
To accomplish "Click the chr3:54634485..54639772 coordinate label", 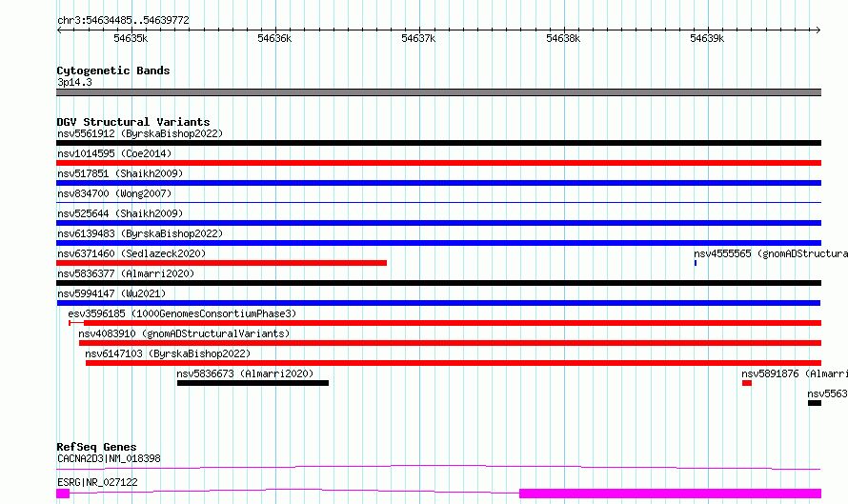I will click(123, 21).
